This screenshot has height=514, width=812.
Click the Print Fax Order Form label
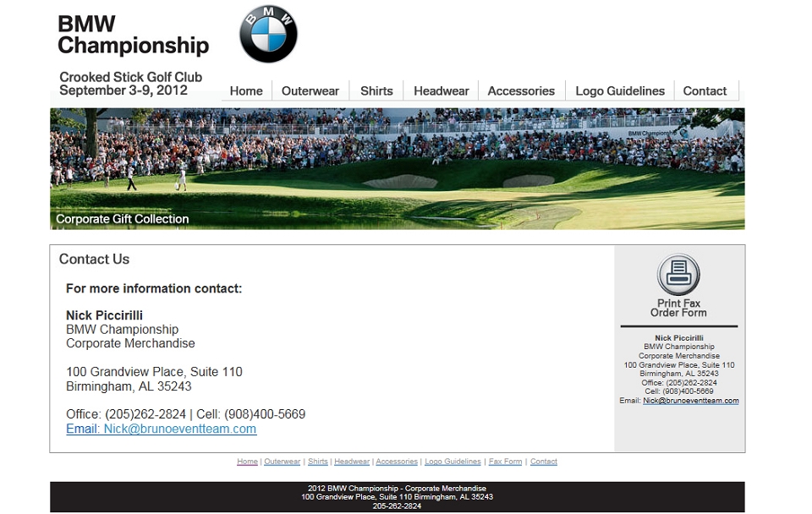point(678,308)
